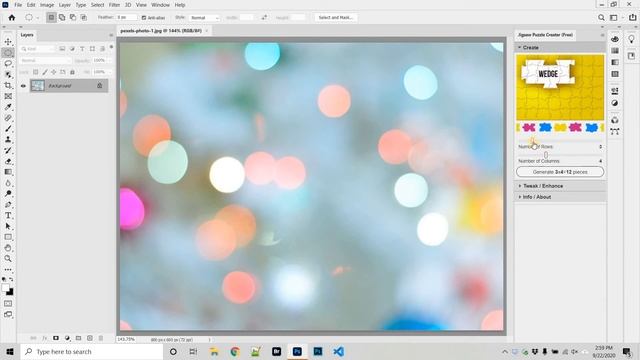Select the Eraser tool

[8, 161]
